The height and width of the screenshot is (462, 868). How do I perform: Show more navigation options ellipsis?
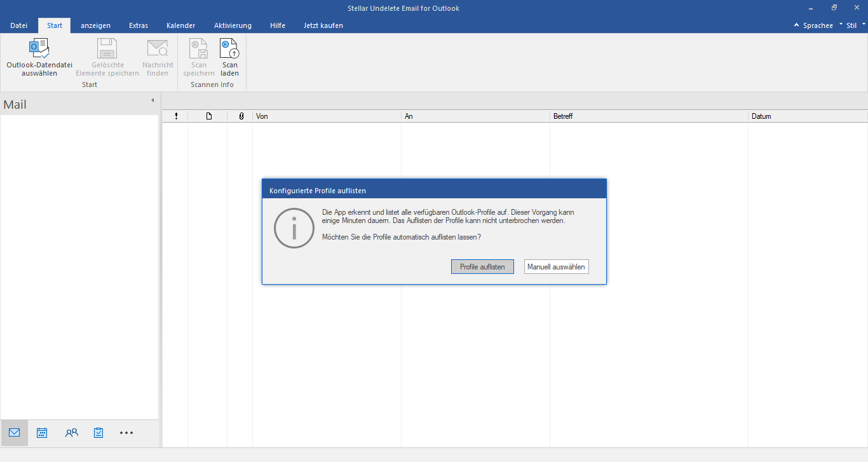[126, 433]
